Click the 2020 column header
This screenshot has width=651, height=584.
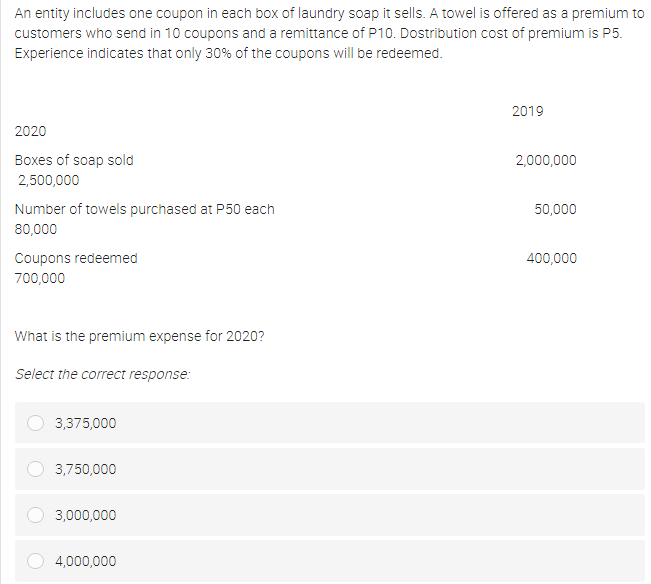pos(30,131)
